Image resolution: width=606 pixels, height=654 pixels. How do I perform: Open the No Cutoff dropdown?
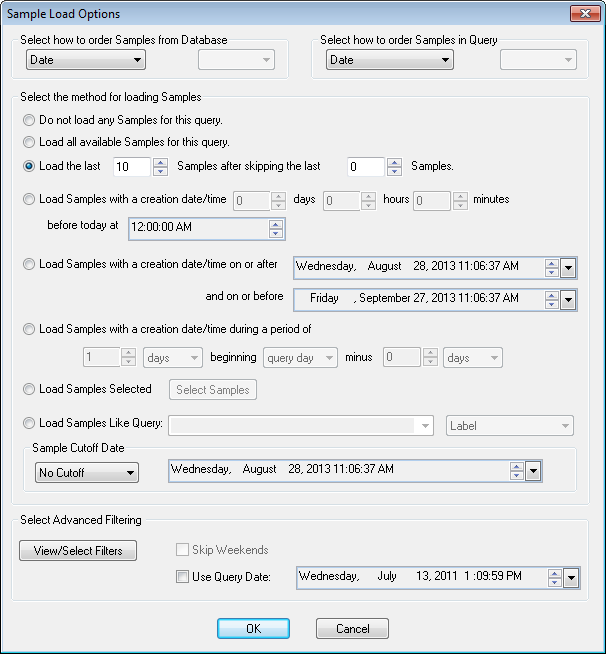click(86, 472)
